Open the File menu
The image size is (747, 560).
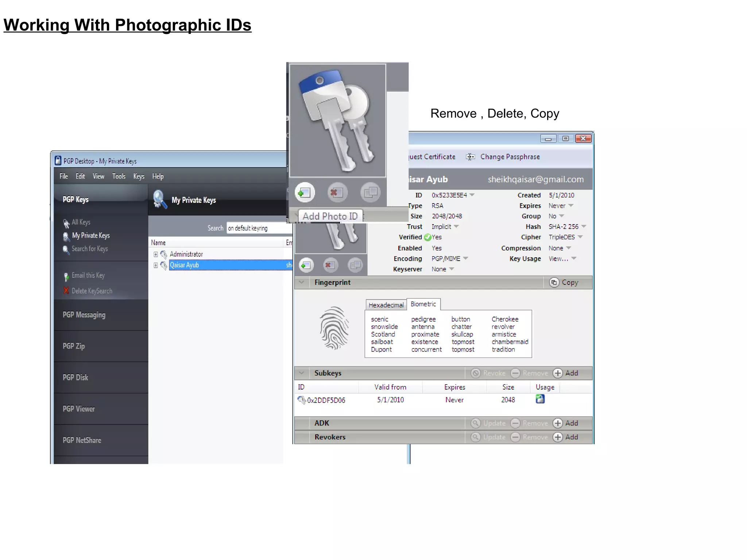[x=64, y=176]
